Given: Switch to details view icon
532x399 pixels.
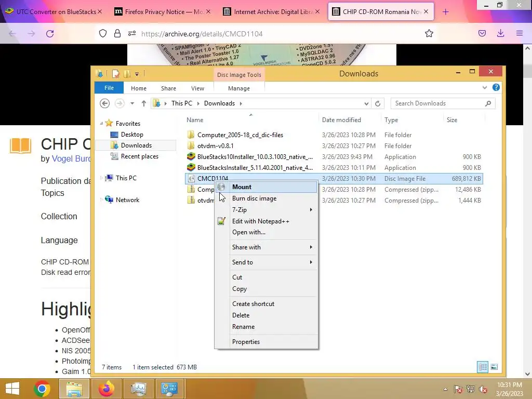Looking at the screenshot, I should (x=483, y=367).
